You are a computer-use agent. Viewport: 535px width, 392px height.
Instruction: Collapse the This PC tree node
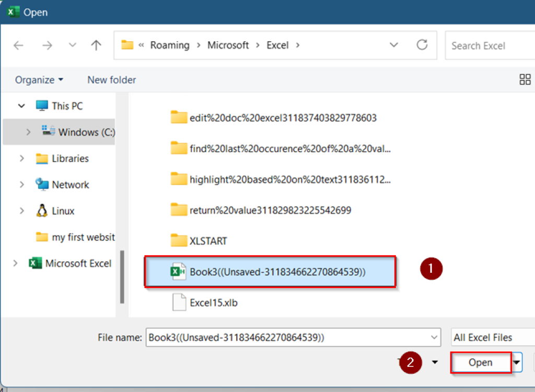coord(21,106)
